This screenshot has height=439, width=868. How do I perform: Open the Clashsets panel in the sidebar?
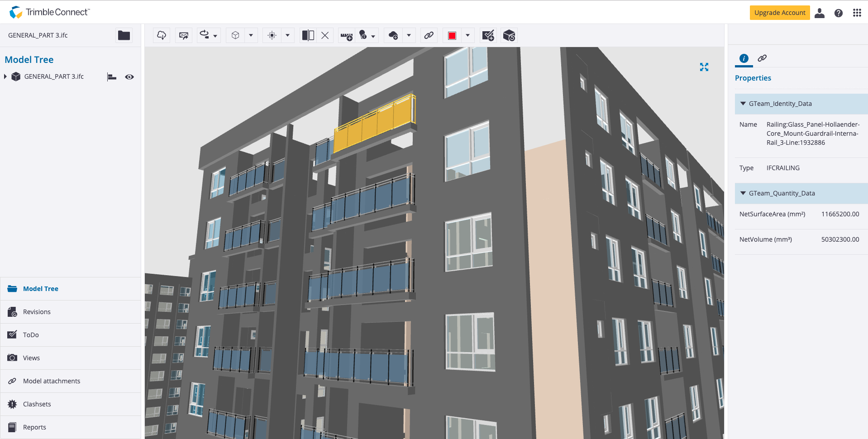(x=37, y=404)
